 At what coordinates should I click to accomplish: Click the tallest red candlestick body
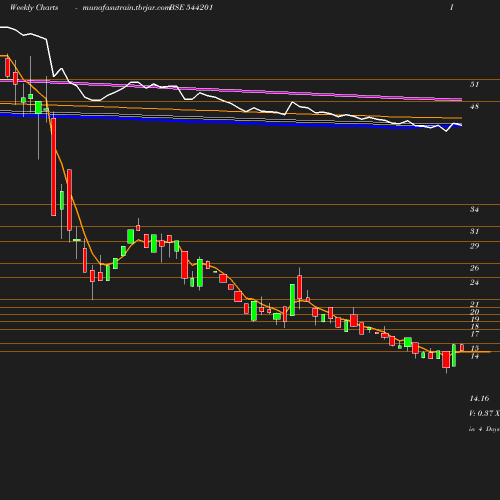click(54, 167)
